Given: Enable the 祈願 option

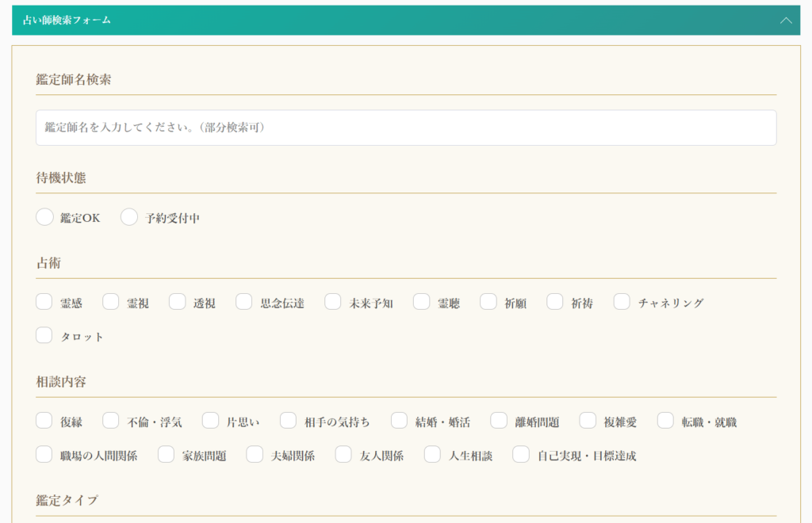Looking at the screenshot, I should pos(488,301).
